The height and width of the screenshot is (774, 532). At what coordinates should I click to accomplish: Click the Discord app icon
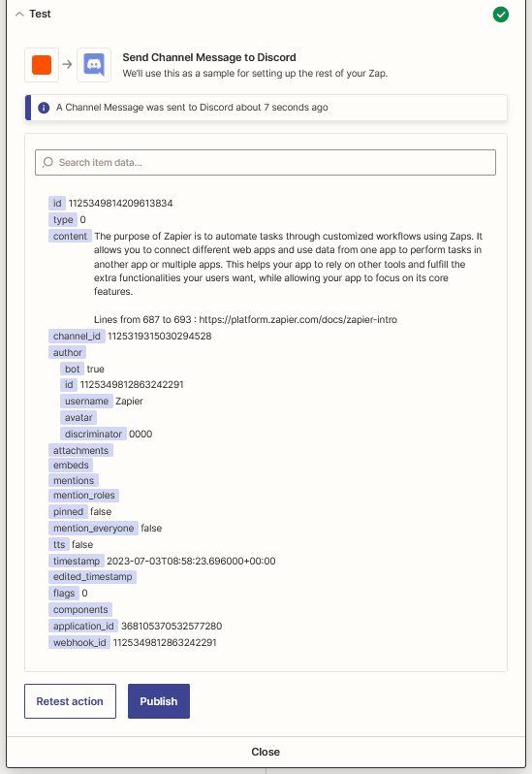tap(94, 65)
